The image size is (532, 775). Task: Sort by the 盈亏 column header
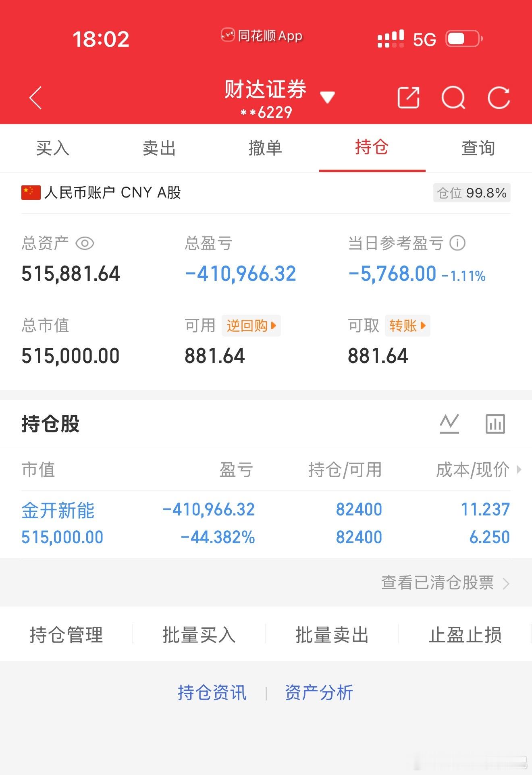click(x=236, y=470)
